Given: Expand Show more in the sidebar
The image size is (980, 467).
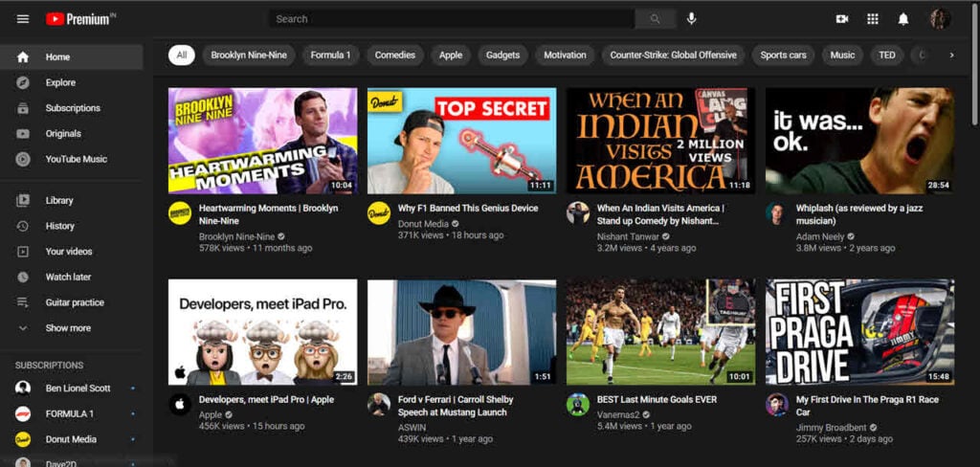Looking at the screenshot, I should pos(71,328).
